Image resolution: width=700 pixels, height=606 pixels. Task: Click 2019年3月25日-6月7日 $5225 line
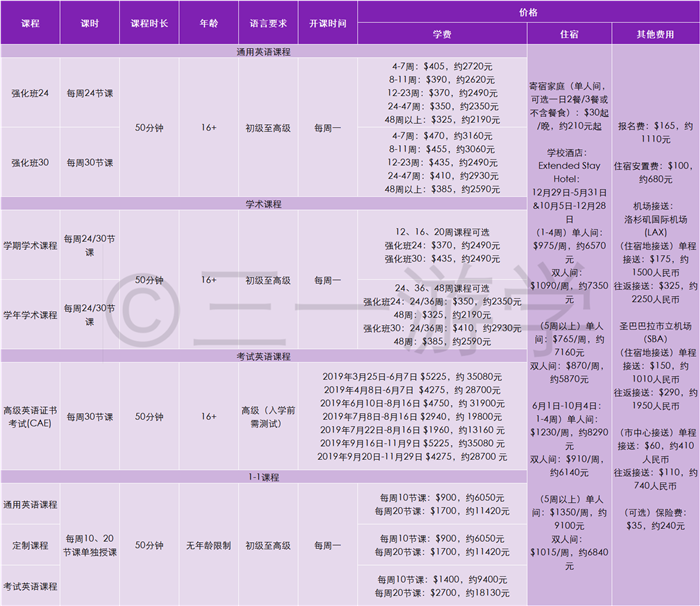pyautogui.click(x=412, y=377)
